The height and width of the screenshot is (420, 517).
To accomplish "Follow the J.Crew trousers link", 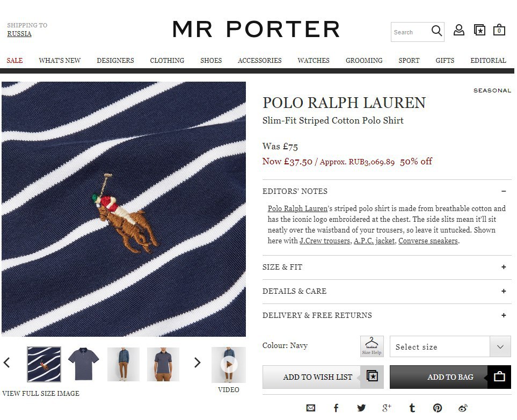I will (x=325, y=241).
